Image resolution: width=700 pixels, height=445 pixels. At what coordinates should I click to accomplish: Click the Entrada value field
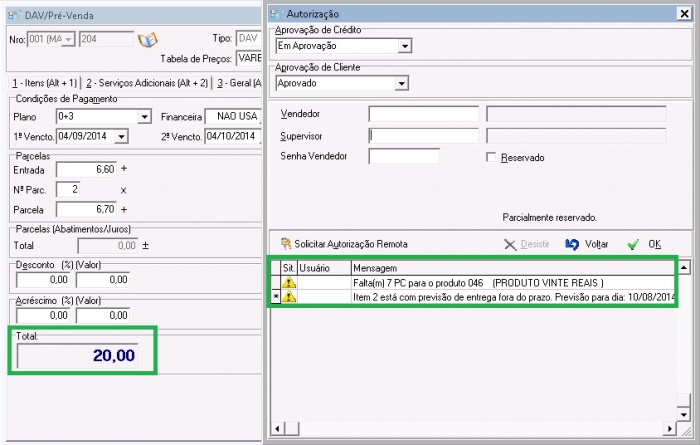tap(87, 170)
